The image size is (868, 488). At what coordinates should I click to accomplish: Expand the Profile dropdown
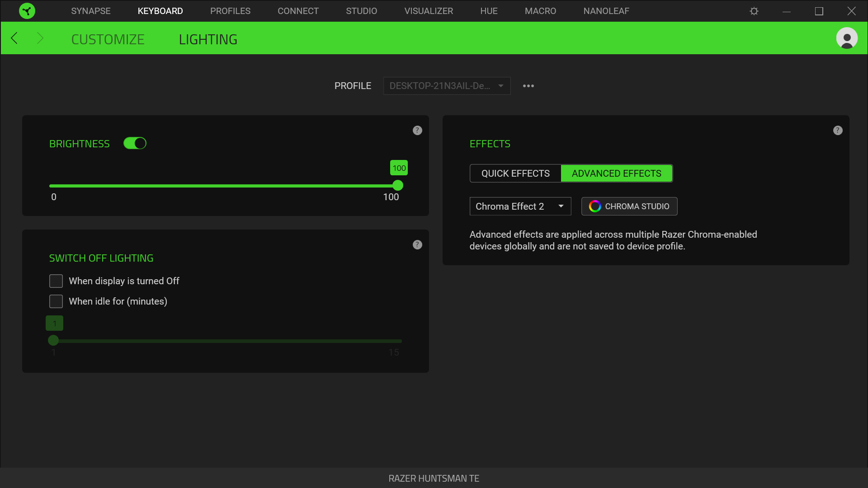click(x=447, y=86)
